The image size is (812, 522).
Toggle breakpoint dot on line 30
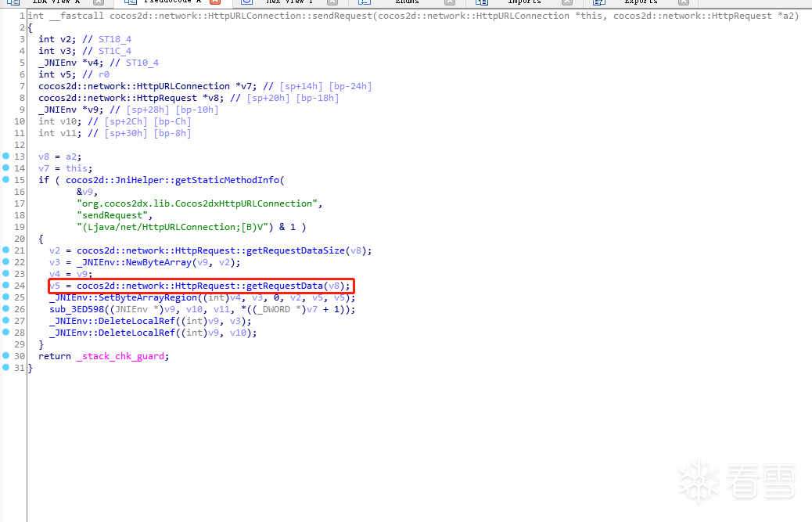point(5,356)
